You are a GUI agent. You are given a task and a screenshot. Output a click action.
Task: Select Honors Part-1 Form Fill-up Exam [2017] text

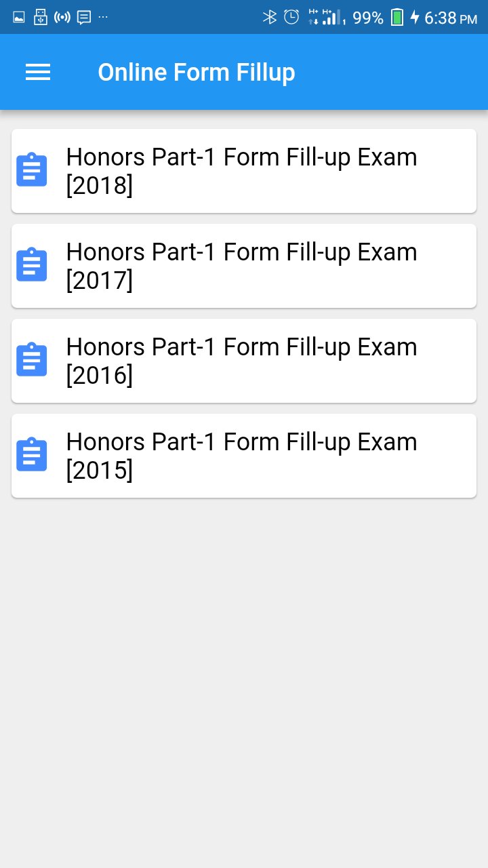[241, 266]
